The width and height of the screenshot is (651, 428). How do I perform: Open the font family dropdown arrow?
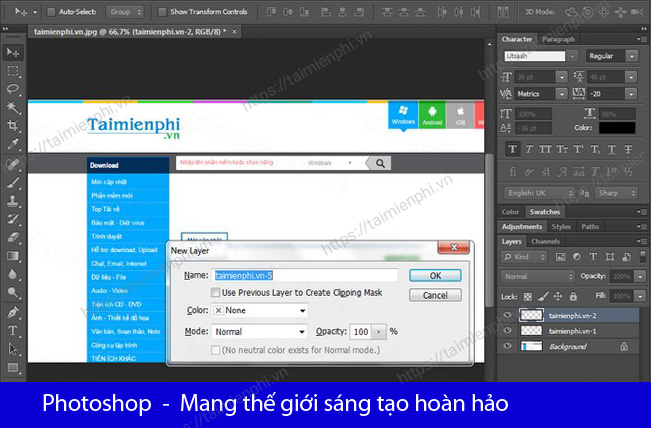(x=573, y=56)
